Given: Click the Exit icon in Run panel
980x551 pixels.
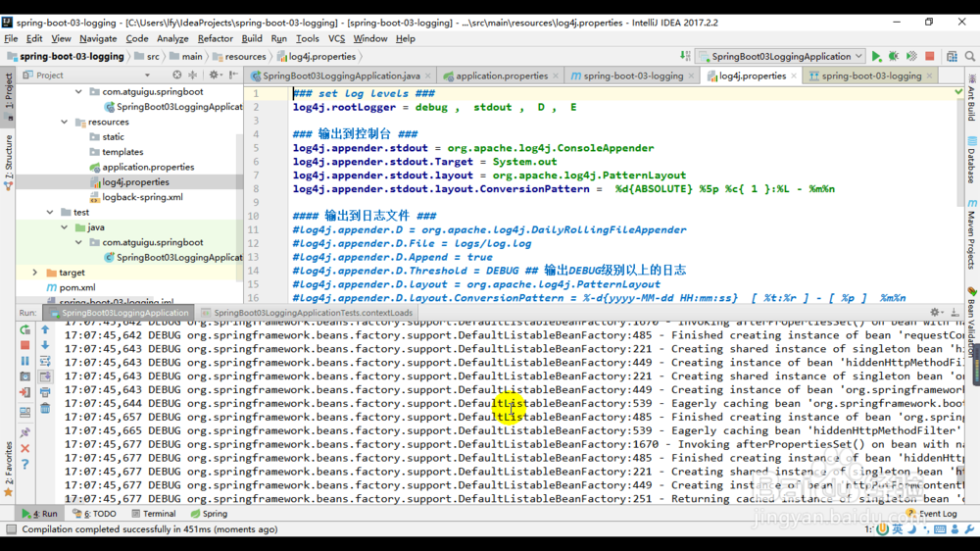Looking at the screenshot, I should (x=25, y=393).
